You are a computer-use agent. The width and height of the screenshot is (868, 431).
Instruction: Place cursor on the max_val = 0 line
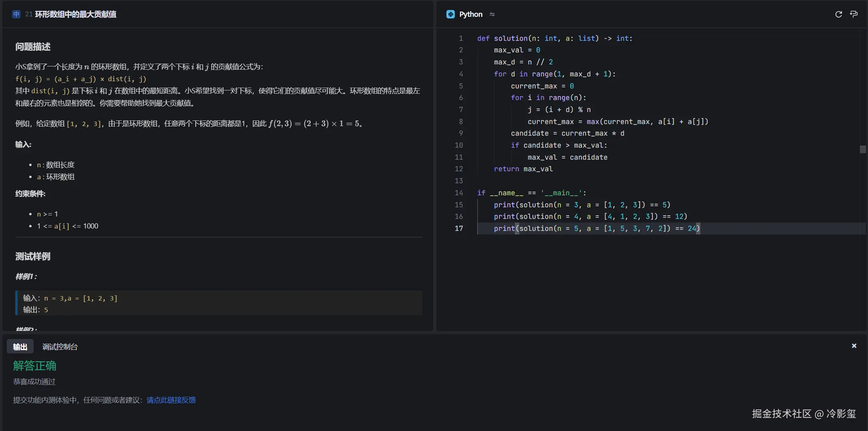pyautogui.click(x=517, y=50)
